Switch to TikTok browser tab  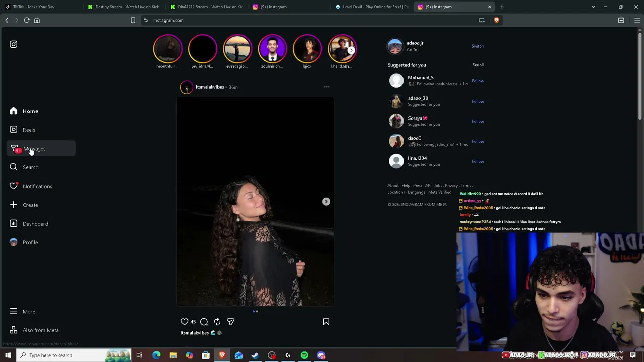(40, 7)
